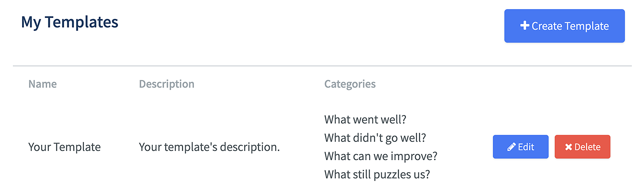Click the 'My Templates' page heading
644x186 pixels.
[69, 22]
